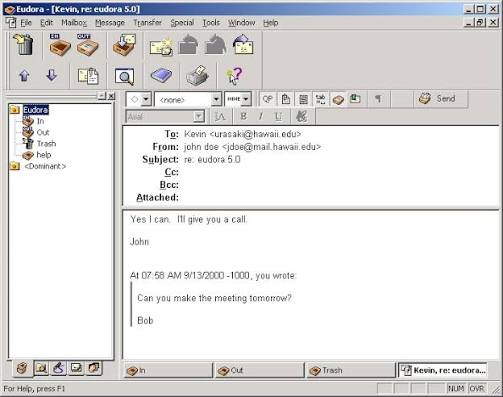Toggle Italic formatting
This screenshot has height=397, width=503.
pos(261,116)
